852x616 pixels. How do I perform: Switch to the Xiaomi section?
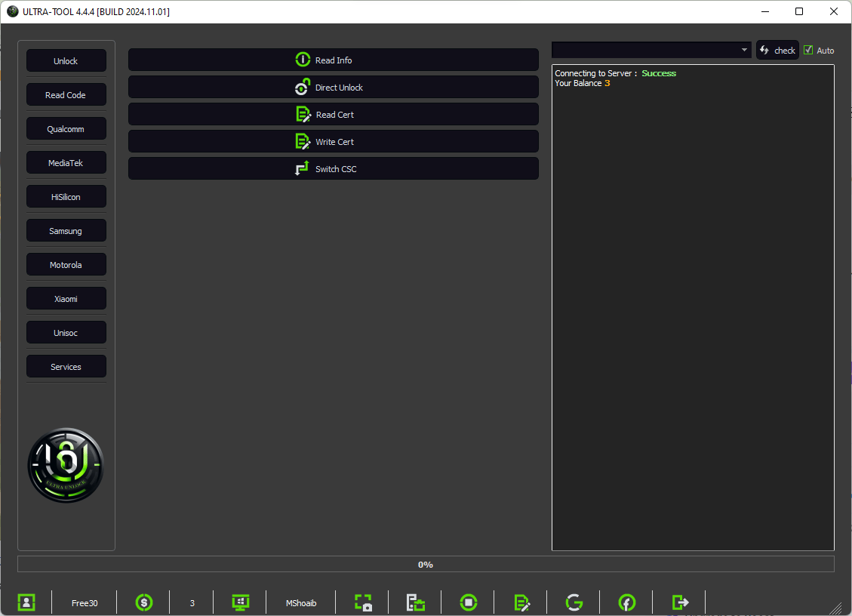click(66, 299)
